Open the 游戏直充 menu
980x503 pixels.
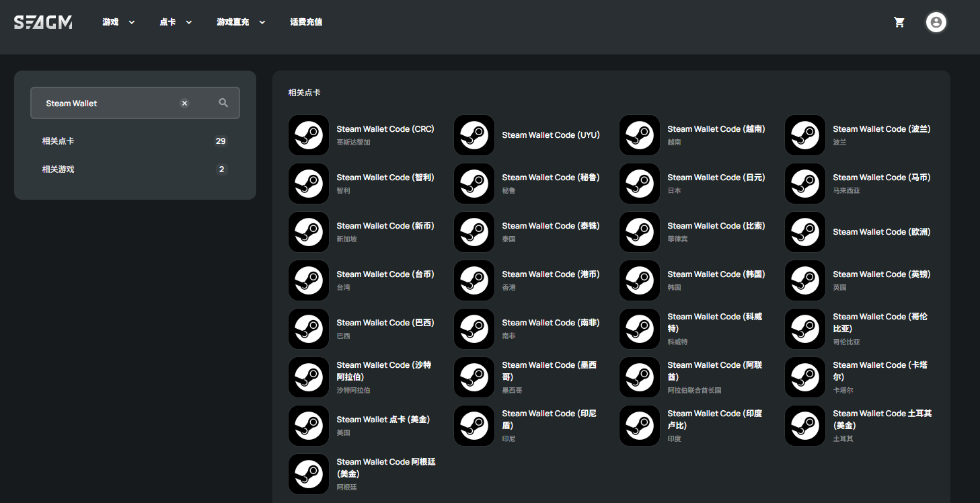(x=233, y=22)
